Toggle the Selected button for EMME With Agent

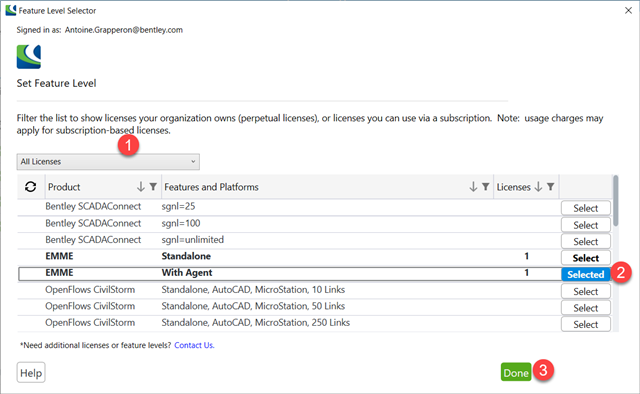tap(586, 274)
